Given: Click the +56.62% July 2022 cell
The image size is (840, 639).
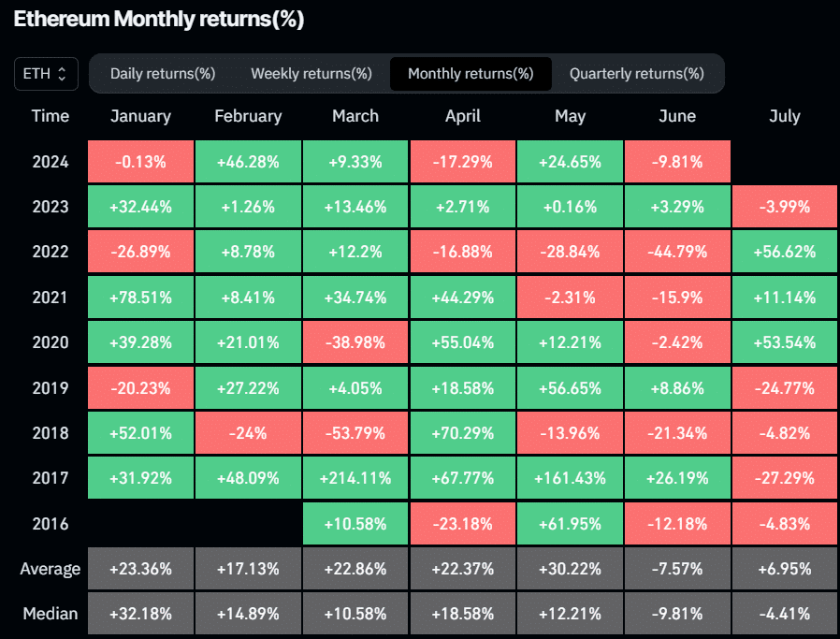Looking at the screenshot, I should (784, 252).
